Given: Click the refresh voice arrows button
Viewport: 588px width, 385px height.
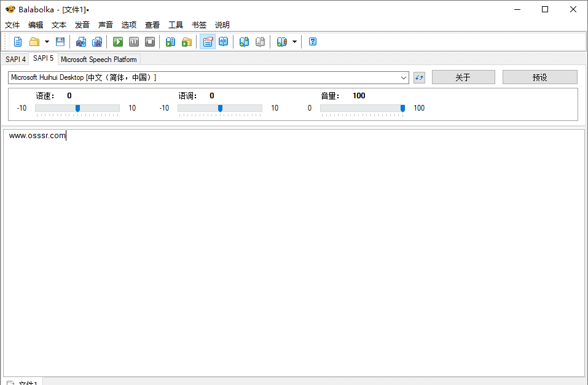Looking at the screenshot, I should (419, 77).
